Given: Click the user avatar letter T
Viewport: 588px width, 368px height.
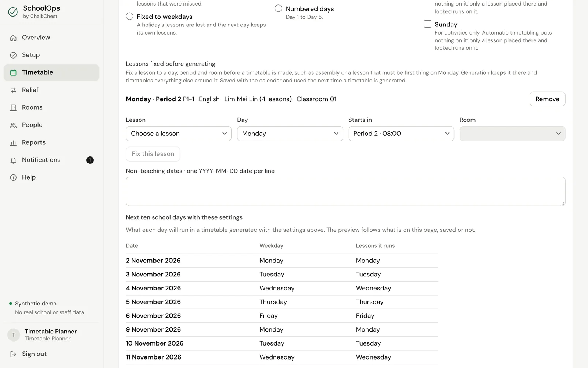Looking at the screenshot, I should pyautogui.click(x=14, y=335).
